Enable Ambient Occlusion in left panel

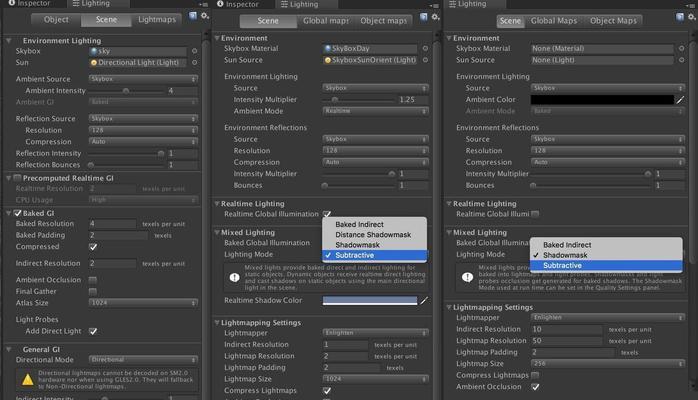click(x=93, y=280)
